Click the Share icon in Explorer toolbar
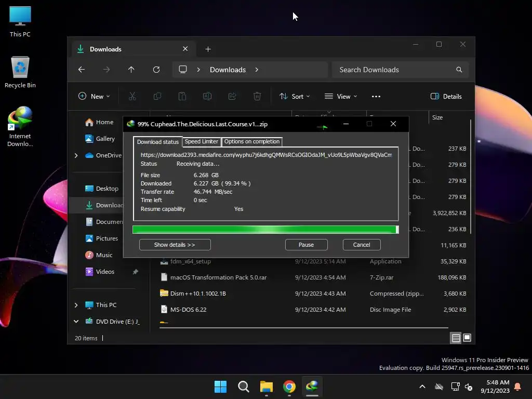532x399 pixels. pyautogui.click(x=232, y=96)
